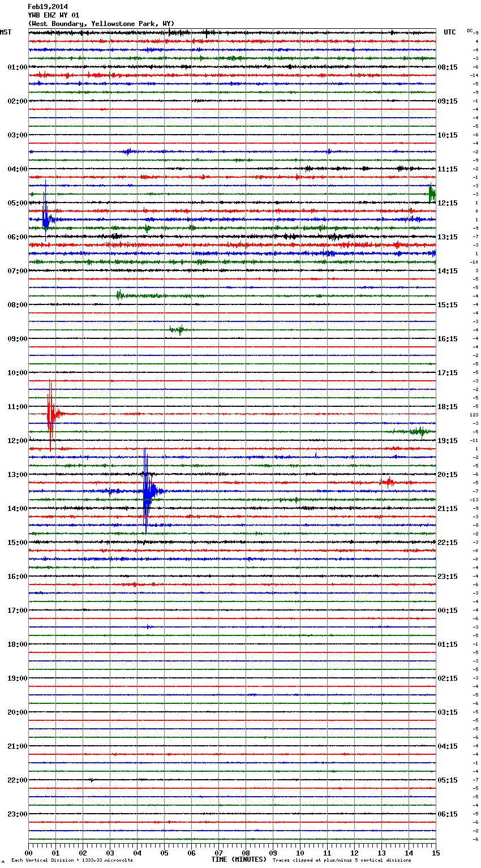481x868 pixels.
Task: Select the '06:00' MST hour label
Action: 18,237
